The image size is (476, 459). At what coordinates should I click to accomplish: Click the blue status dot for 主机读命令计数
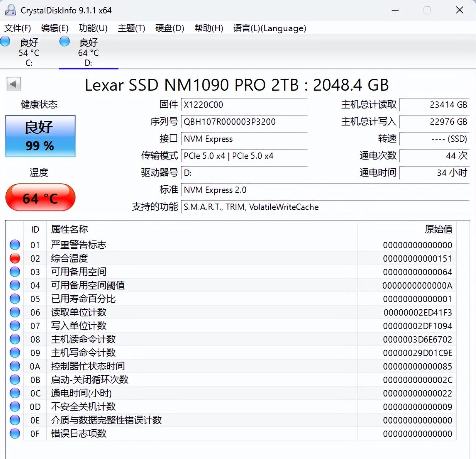15,339
